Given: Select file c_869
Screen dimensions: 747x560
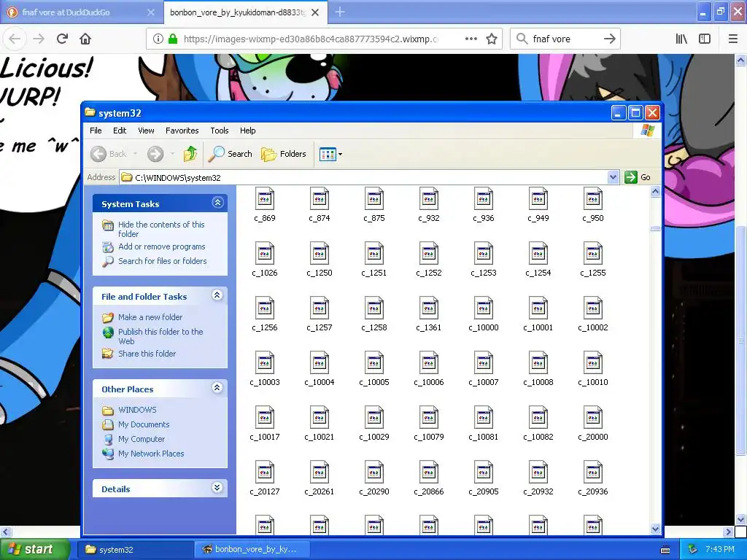Looking at the screenshot, I should (265, 205).
